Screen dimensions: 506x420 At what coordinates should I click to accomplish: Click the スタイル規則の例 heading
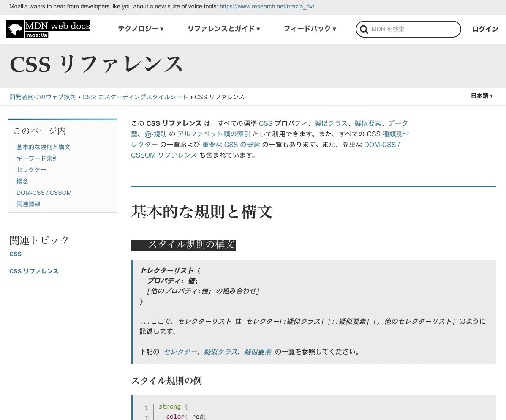click(x=166, y=381)
